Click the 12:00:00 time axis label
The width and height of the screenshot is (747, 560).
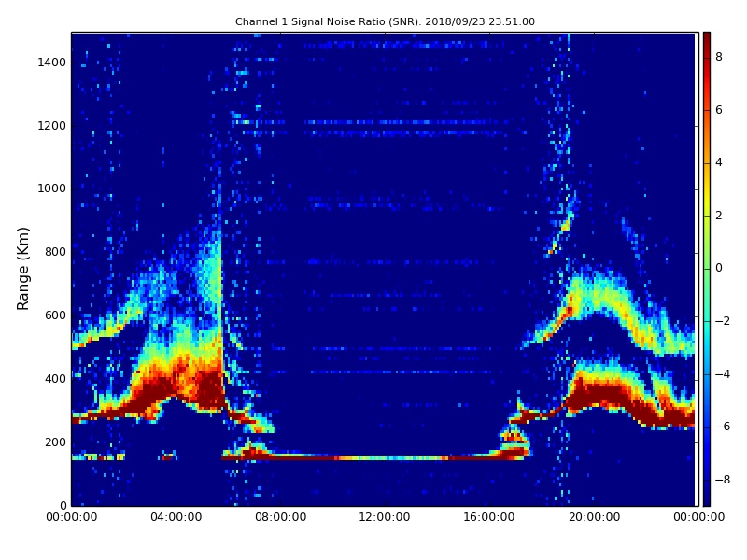click(x=385, y=517)
